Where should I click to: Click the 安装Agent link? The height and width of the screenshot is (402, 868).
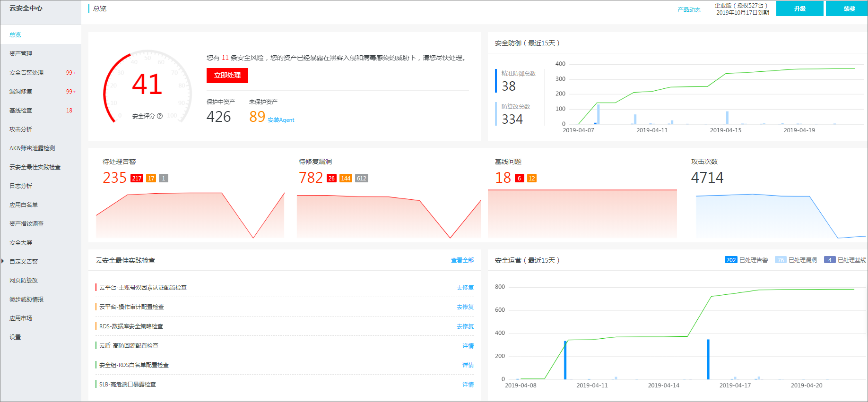[281, 120]
